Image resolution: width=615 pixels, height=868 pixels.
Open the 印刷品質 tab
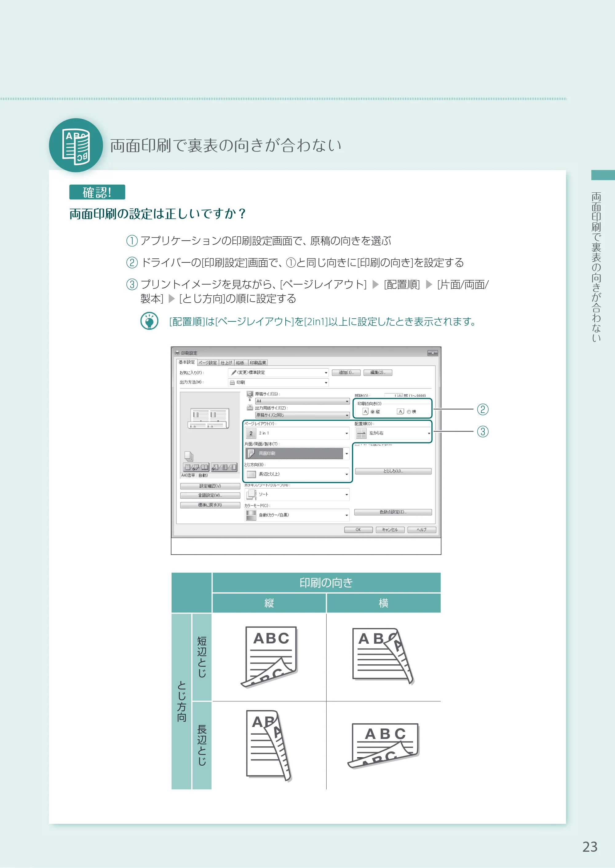click(258, 363)
